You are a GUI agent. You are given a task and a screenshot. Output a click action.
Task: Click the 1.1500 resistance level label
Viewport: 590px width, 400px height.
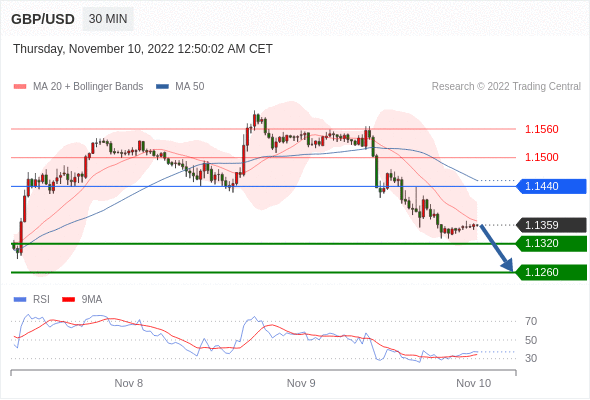(541, 157)
